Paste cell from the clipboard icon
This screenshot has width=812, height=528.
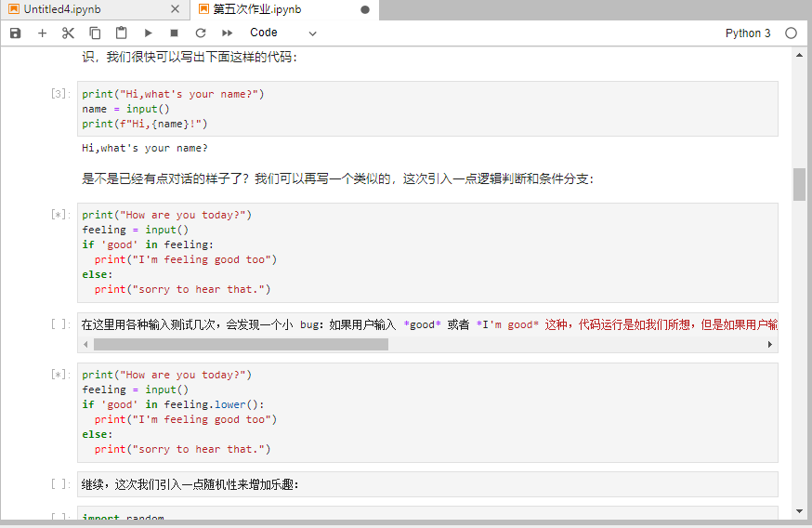121,33
